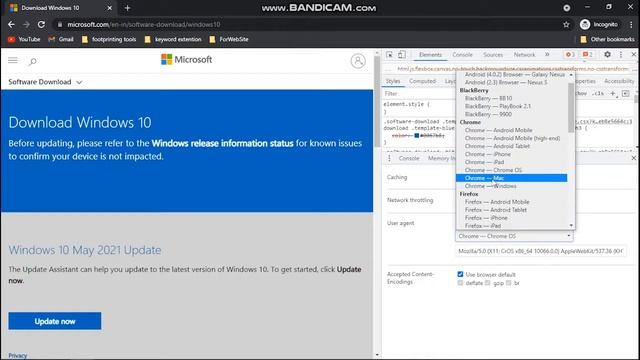Open DevTools customize three-dot menu
The width and height of the screenshot is (640, 360).
(621, 54)
